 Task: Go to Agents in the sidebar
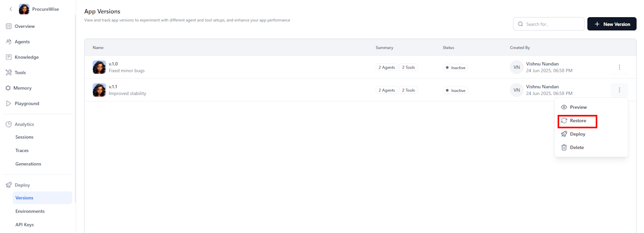[22, 42]
